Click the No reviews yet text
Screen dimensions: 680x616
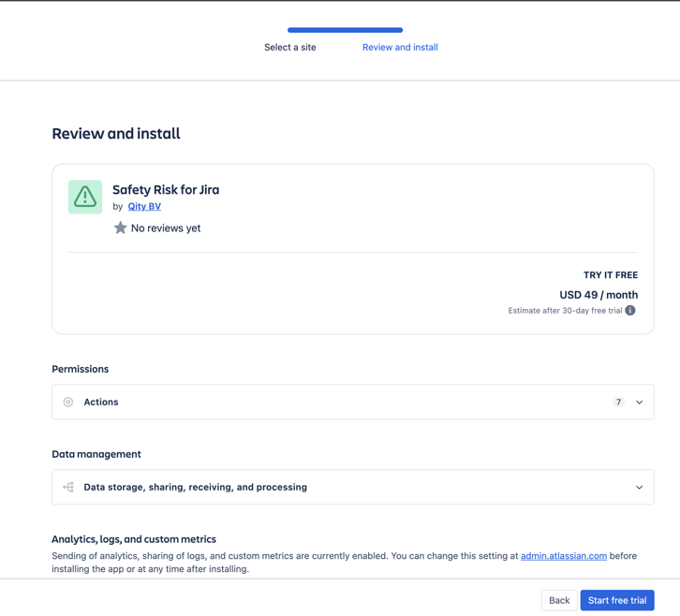[166, 228]
